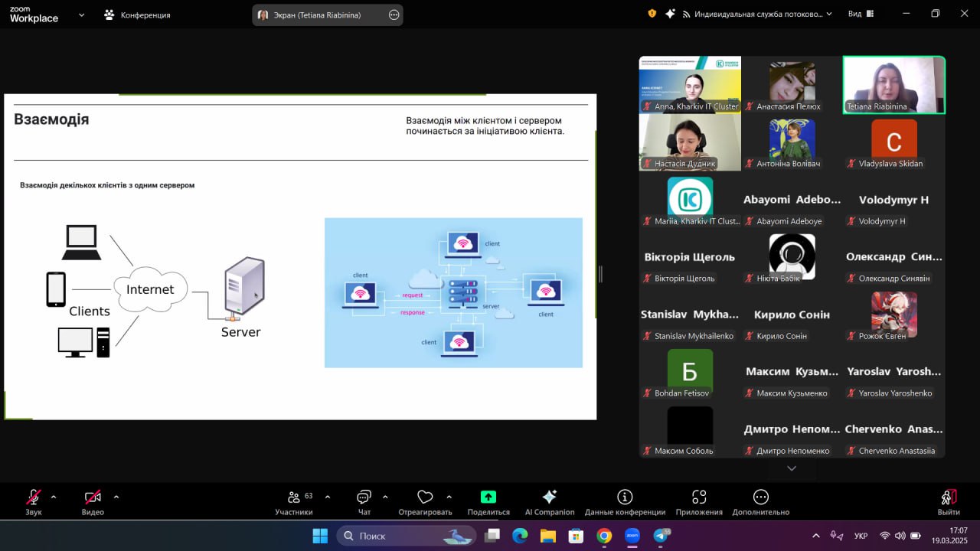Open the Reactions heart icon
Screen dimensions: 980x551
click(x=425, y=497)
